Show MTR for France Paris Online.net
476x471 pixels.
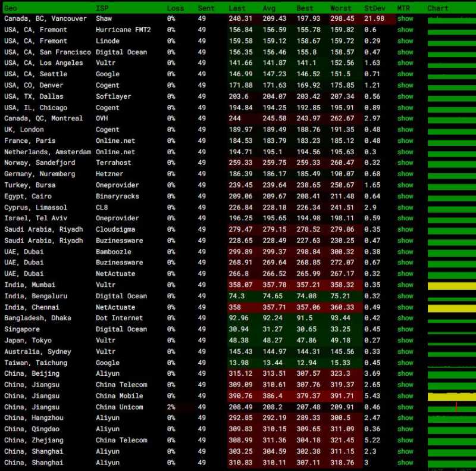click(405, 141)
